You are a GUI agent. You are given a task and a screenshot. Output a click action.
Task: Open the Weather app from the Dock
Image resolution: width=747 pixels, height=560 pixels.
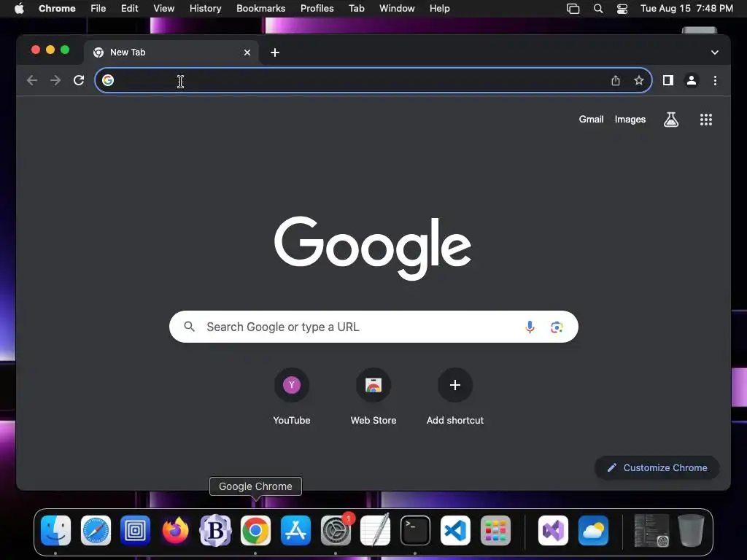pos(593,531)
